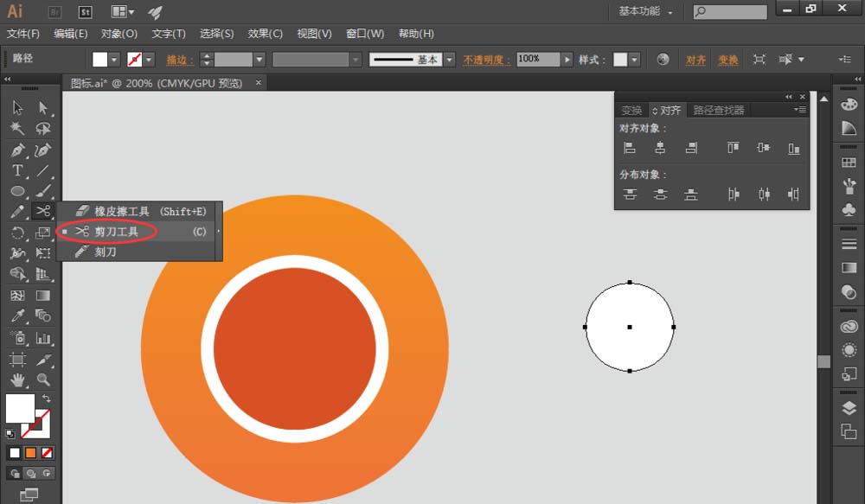Choose the Lasso tool
The height and width of the screenshot is (504, 865).
pos(43,129)
